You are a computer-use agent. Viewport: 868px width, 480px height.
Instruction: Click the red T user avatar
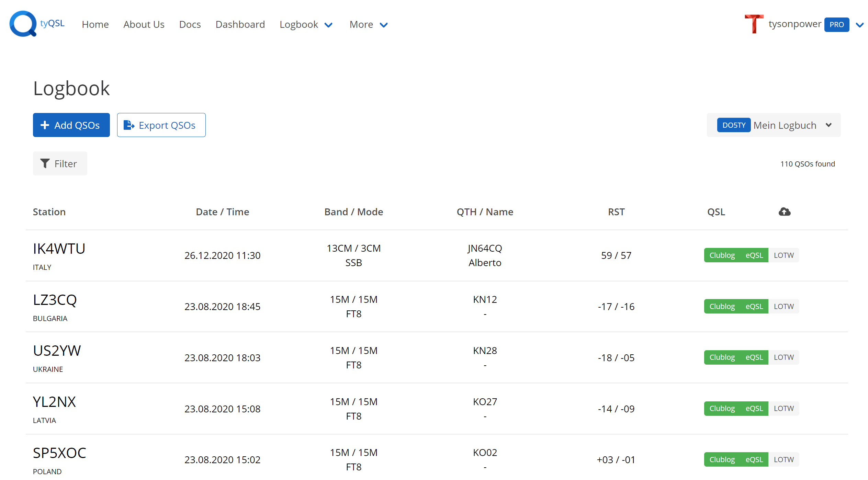coord(754,24)
